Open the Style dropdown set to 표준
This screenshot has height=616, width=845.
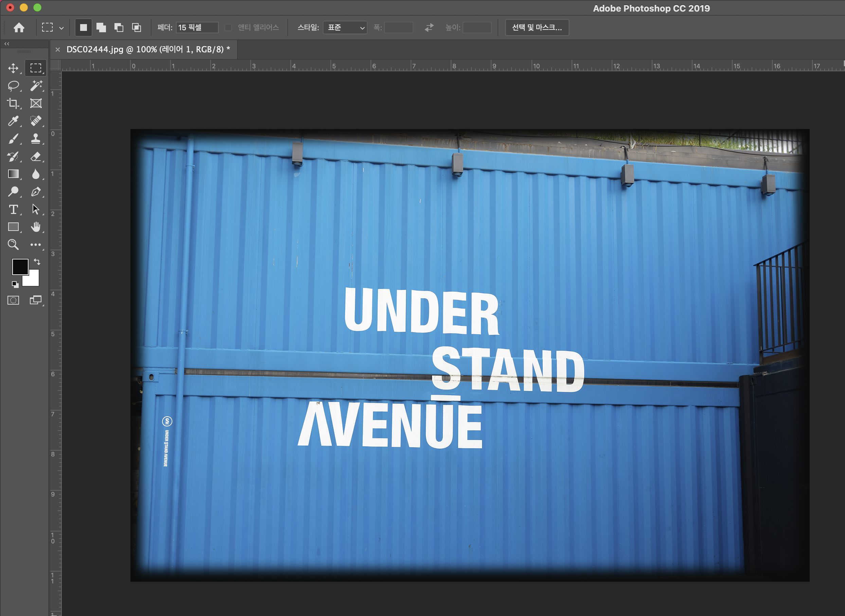click(345, 28)
